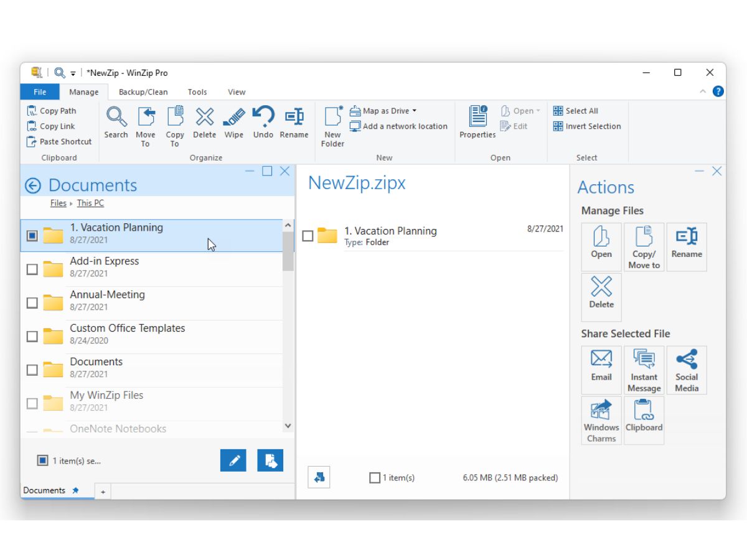This screenshot has width=747, height=560.
Task: Add a new pane tab with plus
Action: [103, 492]
